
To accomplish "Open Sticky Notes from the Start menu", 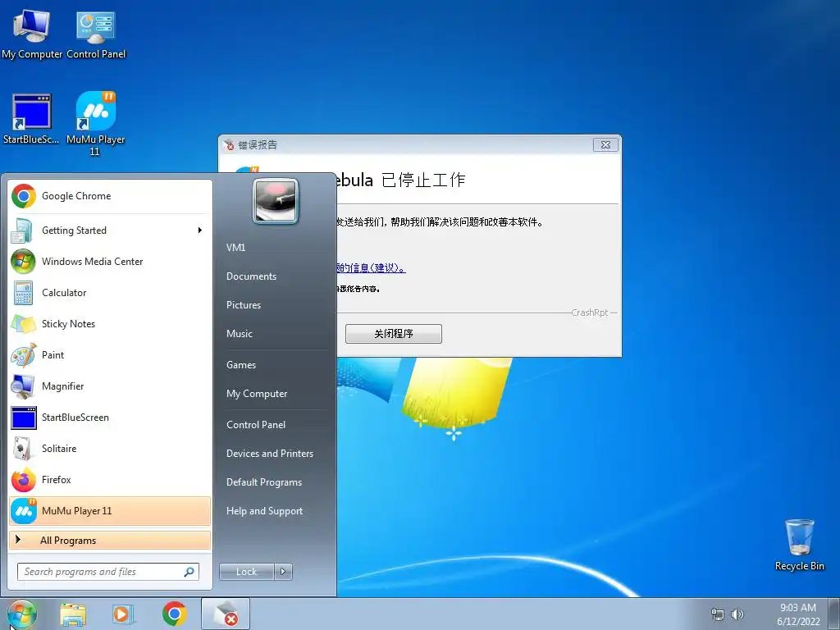I will pyautogui.click(x=110, y=323).
